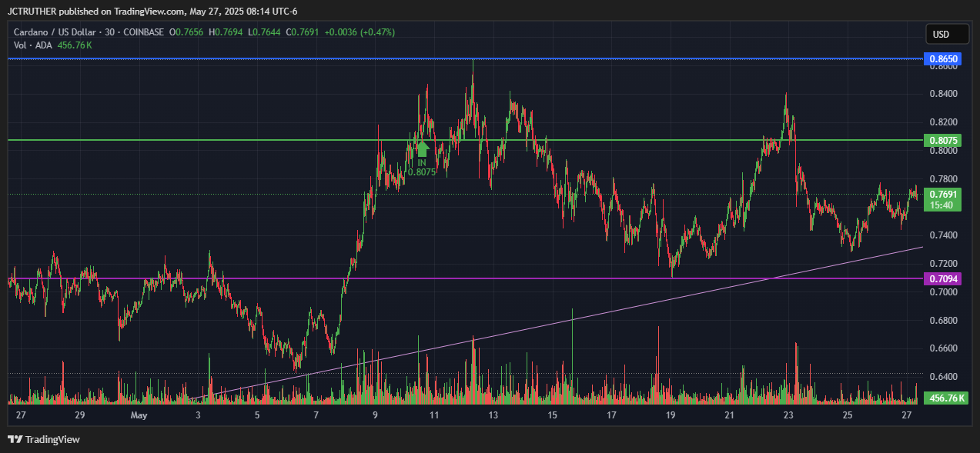Click the 0.7800 price axis tick
The image size is (980, 453).
[x=943, y=179]
